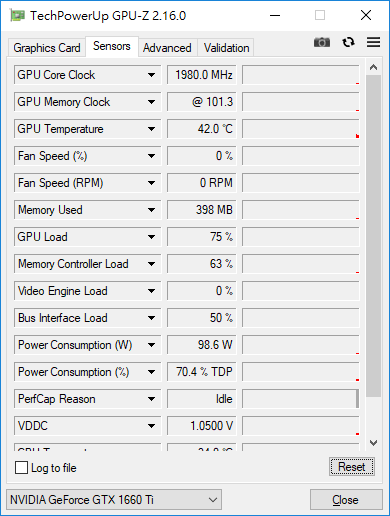Click the GPU Temperature history graph

301,129
